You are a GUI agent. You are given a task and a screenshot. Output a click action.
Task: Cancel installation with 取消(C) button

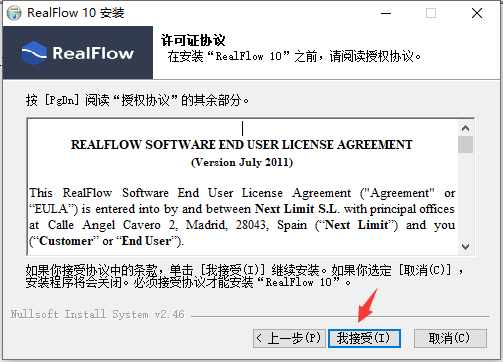[x=450, y=338]
